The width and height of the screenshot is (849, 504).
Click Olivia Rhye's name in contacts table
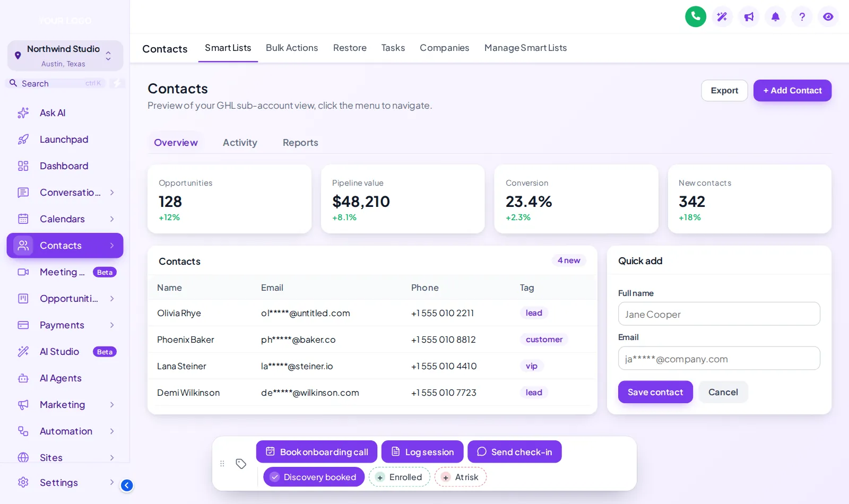(x=179, y=313)
